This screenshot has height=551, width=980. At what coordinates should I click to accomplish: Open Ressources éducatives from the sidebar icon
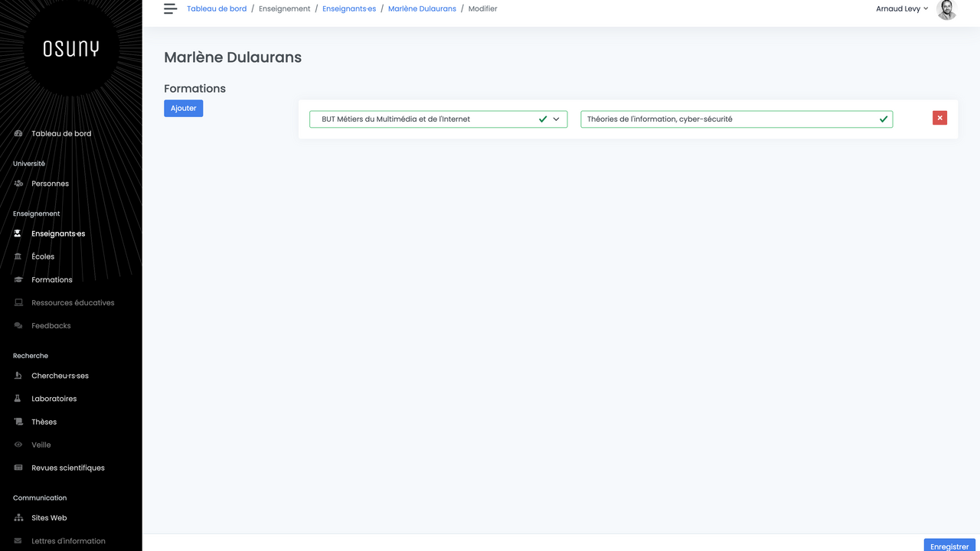pyautogui.click(x=18, y=302)
